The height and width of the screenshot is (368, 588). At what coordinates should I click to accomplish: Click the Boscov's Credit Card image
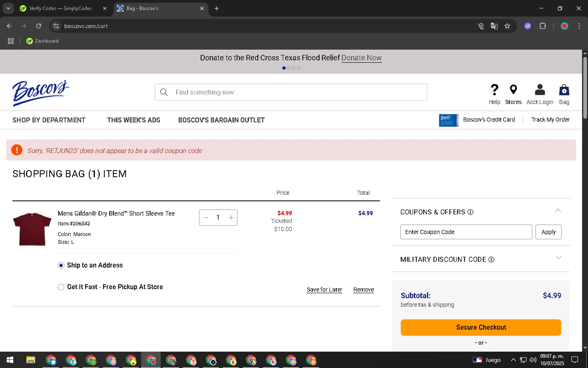point(449,120)
